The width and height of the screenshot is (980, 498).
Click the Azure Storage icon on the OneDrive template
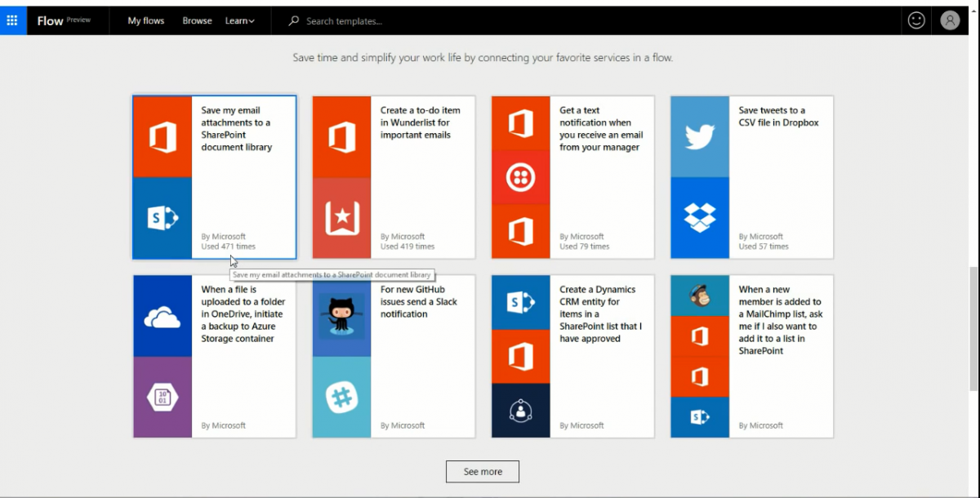click(x=162, y=398)
